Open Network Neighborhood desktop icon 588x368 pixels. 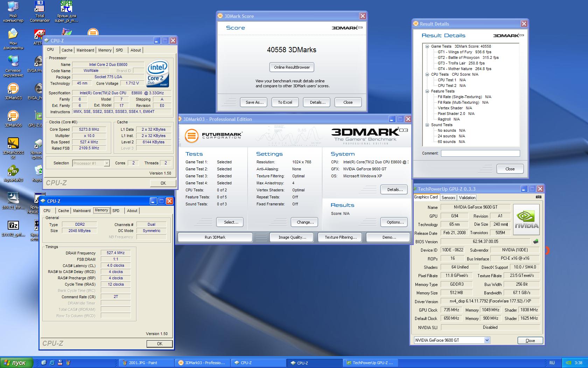tap(13, 67)
